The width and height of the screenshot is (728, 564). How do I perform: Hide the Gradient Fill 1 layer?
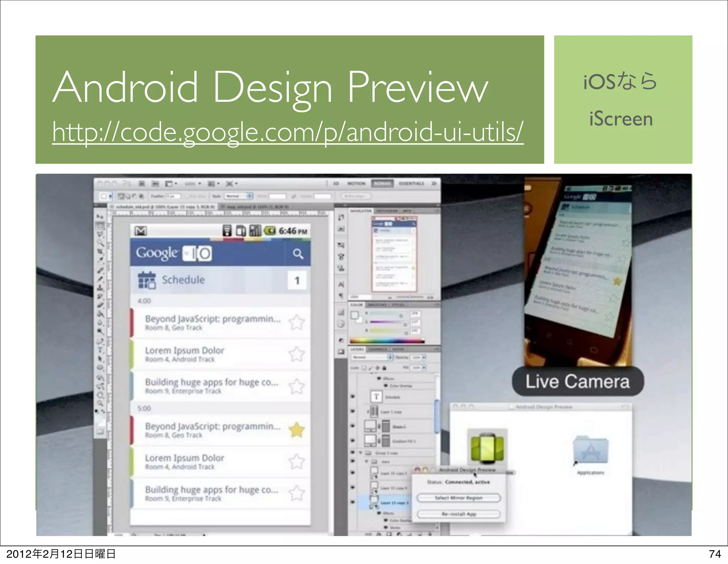tap(353, 440)
